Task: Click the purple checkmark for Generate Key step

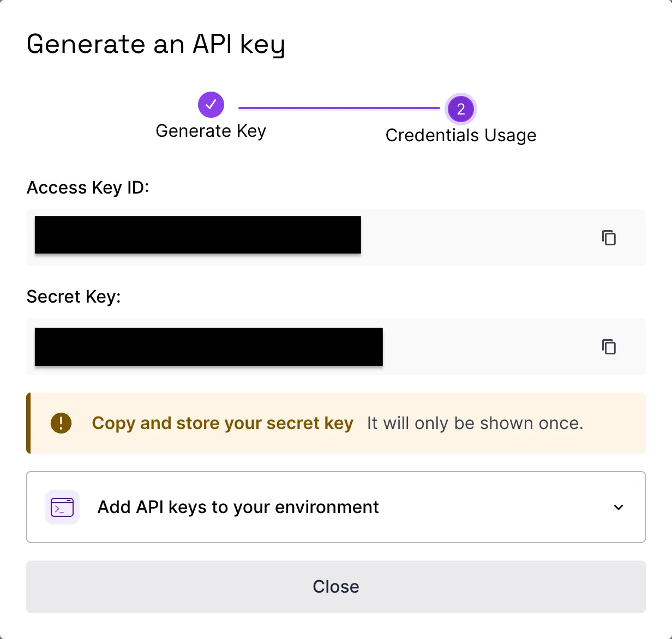Action: coord(211,105)
